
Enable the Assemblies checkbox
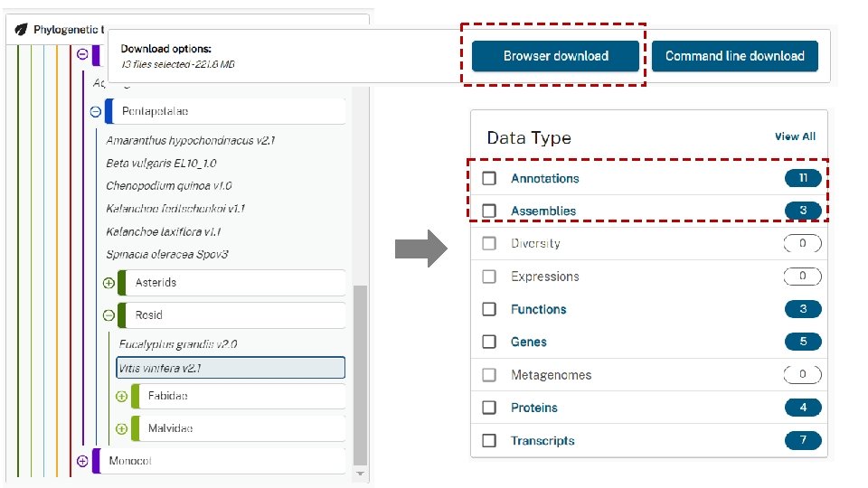point(489,211)
